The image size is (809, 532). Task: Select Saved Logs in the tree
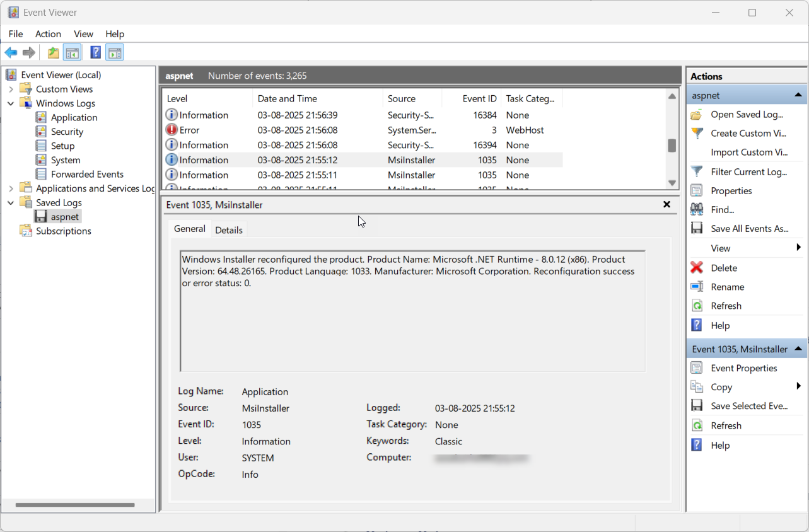click(x=59, y=202)
